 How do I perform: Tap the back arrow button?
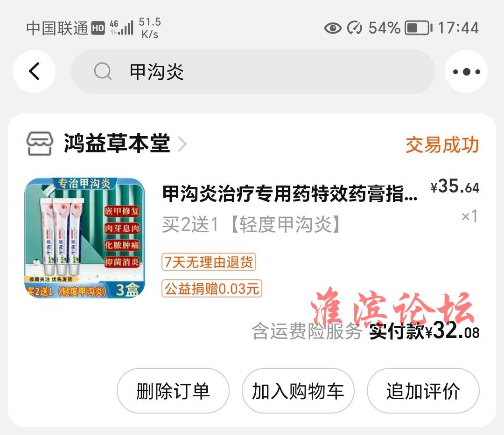point(34,71)
